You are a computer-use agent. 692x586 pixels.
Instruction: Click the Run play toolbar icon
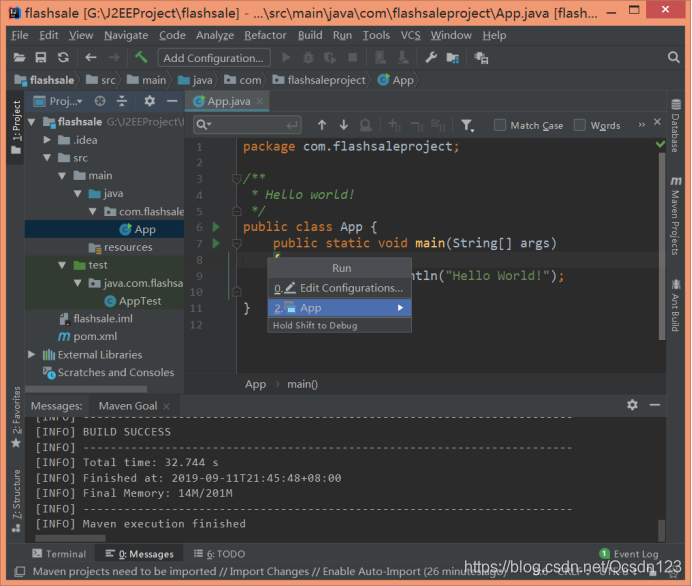pyautogui.click(x=286, y=57)
